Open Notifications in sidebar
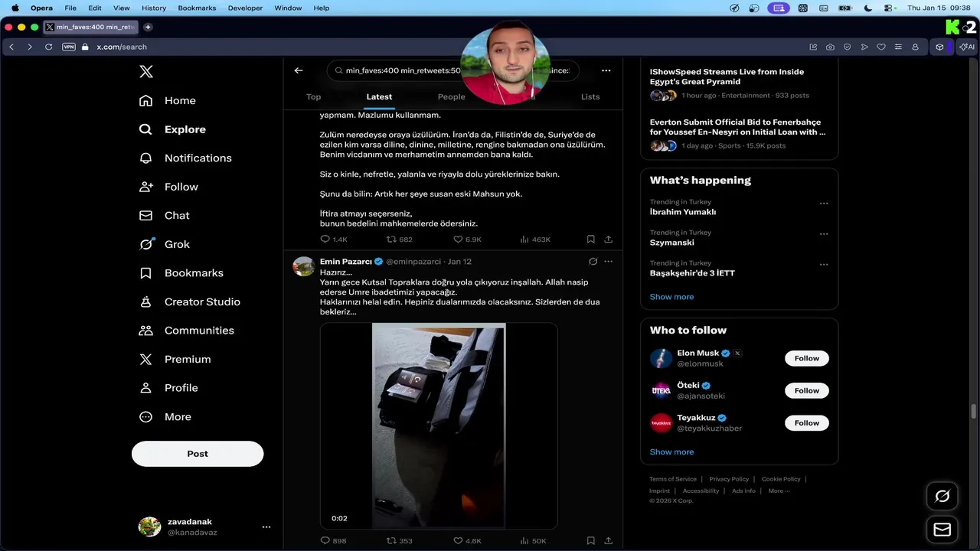The width and height of the screenshot is (980, 551). 185,158
